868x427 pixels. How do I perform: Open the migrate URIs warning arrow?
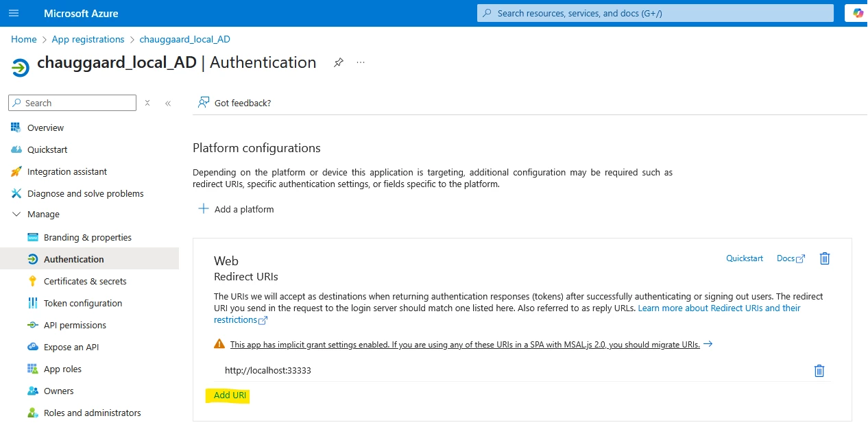[x=708, y=344]
